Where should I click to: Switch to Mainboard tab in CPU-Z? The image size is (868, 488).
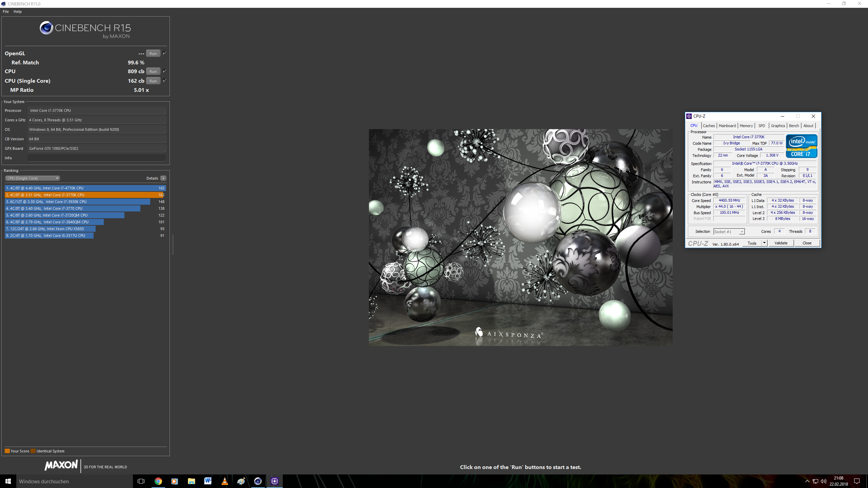pyautogui.click(x=727, y=126)
